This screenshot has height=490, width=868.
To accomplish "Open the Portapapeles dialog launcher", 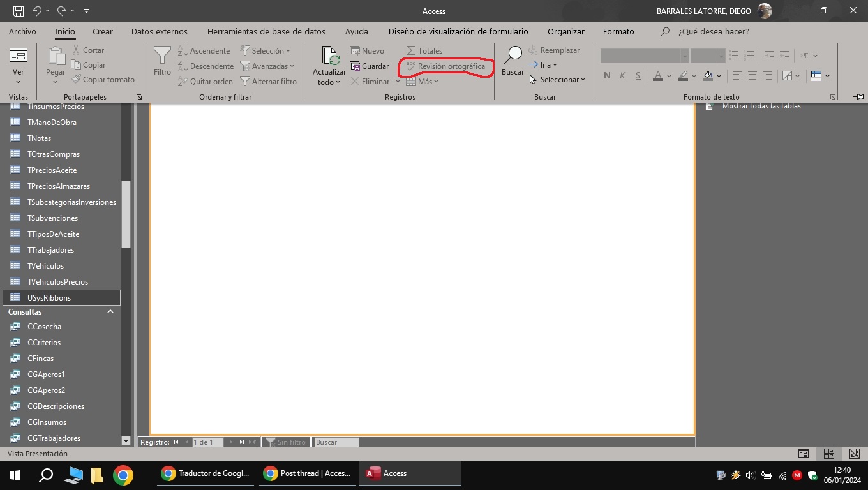I will (x=139, y=97).
